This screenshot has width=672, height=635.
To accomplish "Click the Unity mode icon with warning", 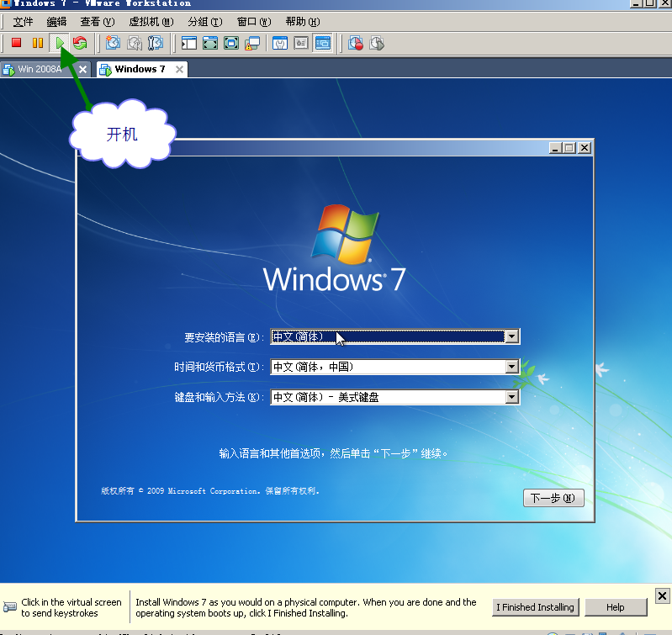I will click(x=252, y=43).
